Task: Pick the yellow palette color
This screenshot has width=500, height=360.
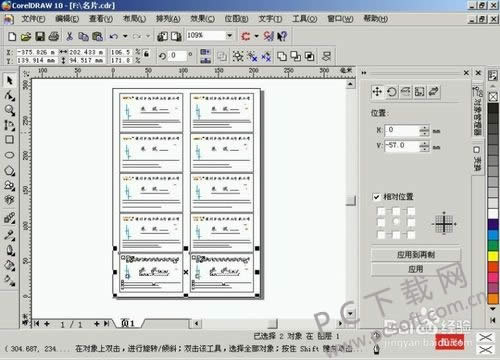Action: 493,256
